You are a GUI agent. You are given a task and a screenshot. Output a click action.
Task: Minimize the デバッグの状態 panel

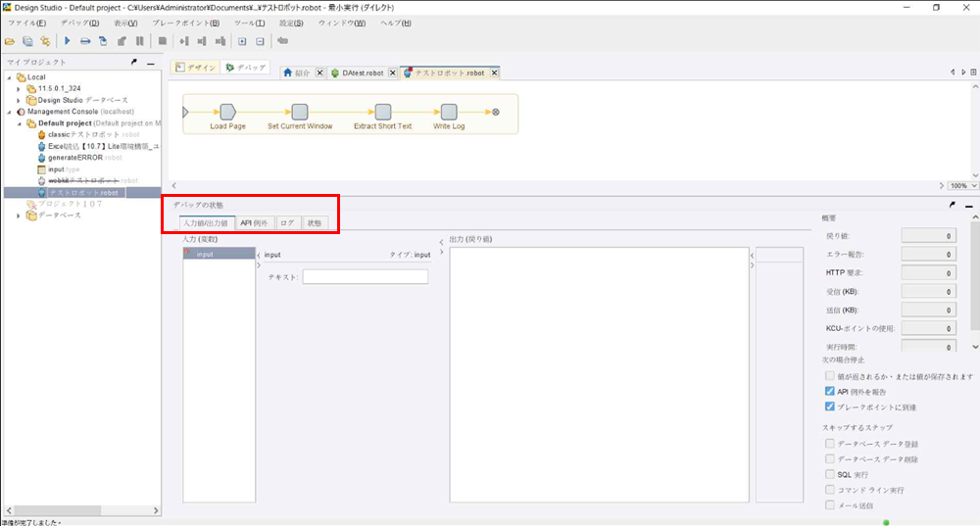(x=969, y=206)
